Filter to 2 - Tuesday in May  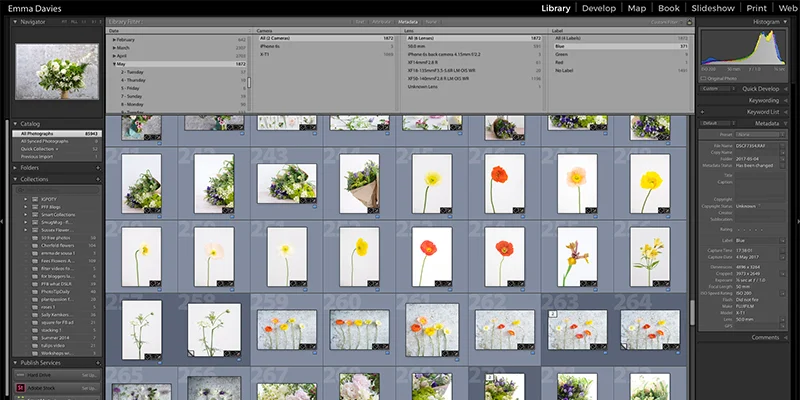tap(179, 72)
